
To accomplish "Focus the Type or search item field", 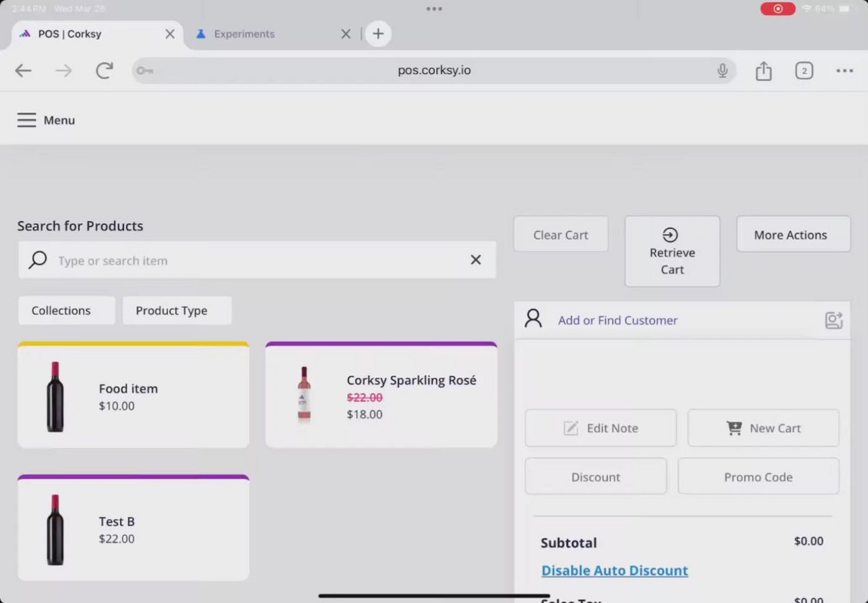I will (258, 260).
